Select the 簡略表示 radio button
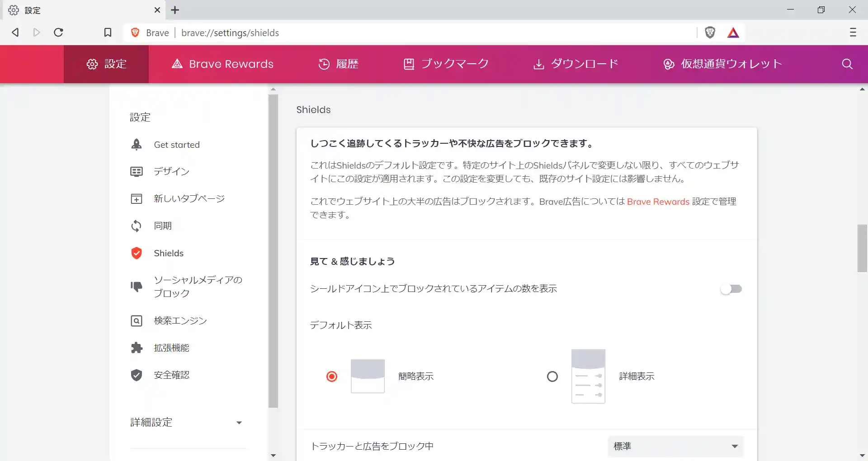 (x=331, y=376)
